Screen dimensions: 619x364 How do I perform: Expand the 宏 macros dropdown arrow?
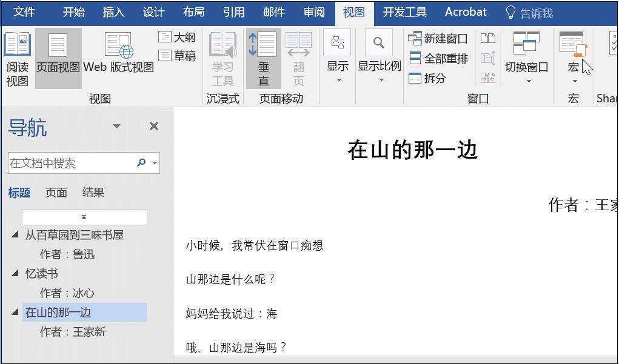point(575,81)
